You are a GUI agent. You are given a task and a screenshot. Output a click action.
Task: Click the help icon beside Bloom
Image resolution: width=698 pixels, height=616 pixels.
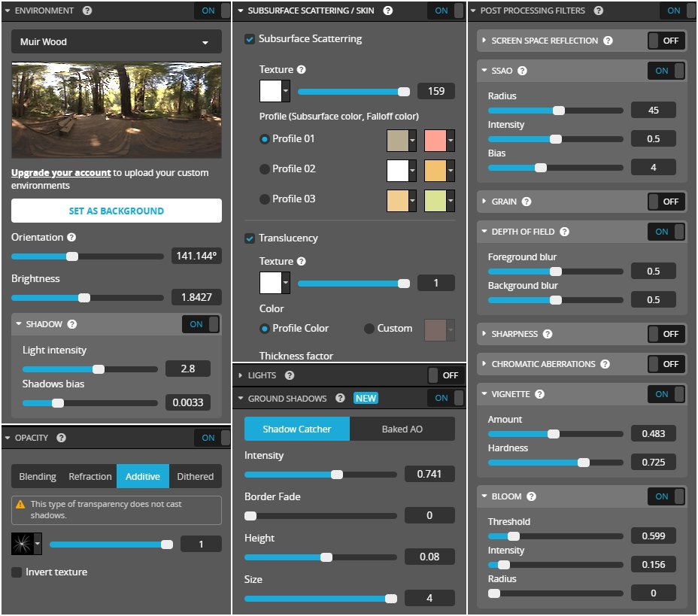[532, 496]
